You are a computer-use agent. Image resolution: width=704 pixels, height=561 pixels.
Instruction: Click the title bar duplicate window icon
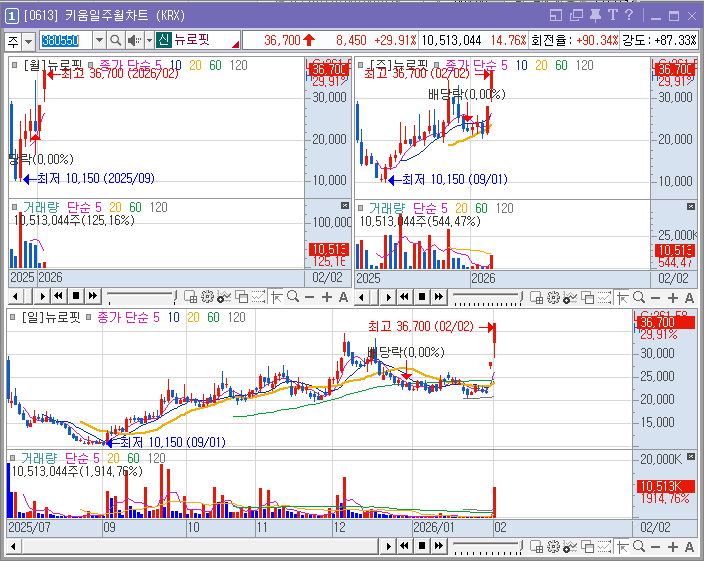576,16
